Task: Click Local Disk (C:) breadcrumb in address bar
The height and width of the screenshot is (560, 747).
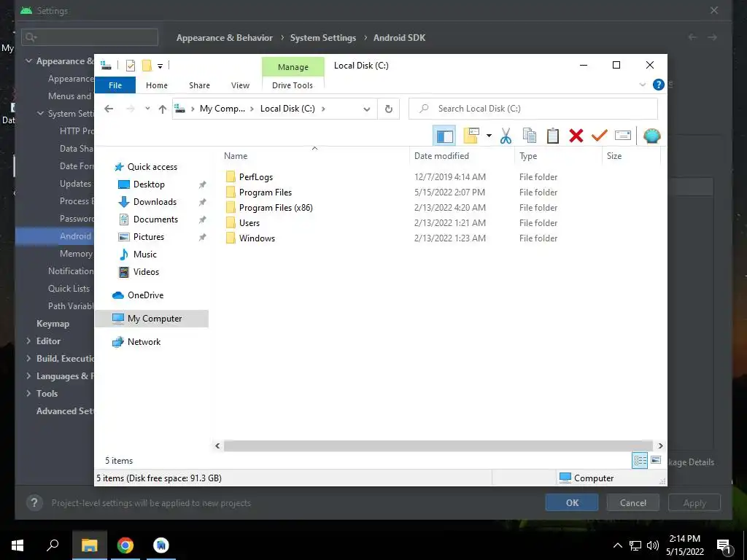Action: coord(287,109)
